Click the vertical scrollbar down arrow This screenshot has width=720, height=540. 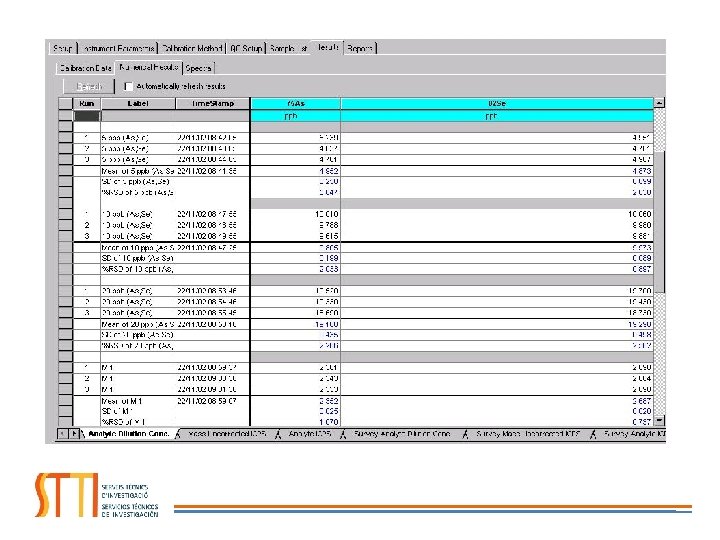[659, 420]
